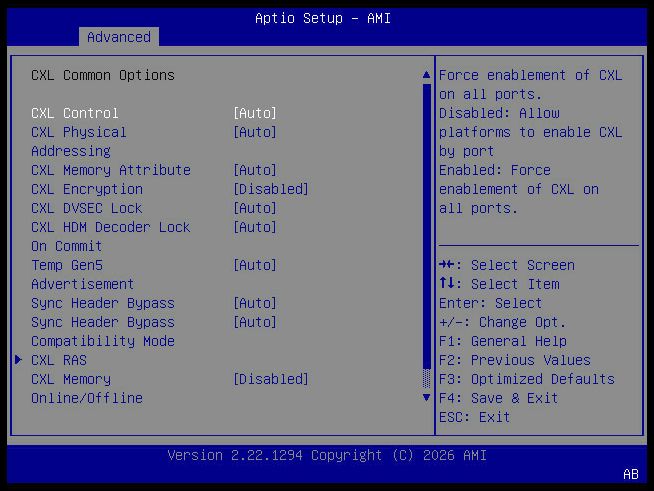
Task: Select CXL HDM Decoder Lock option
Action: click(x=111, y=237)
